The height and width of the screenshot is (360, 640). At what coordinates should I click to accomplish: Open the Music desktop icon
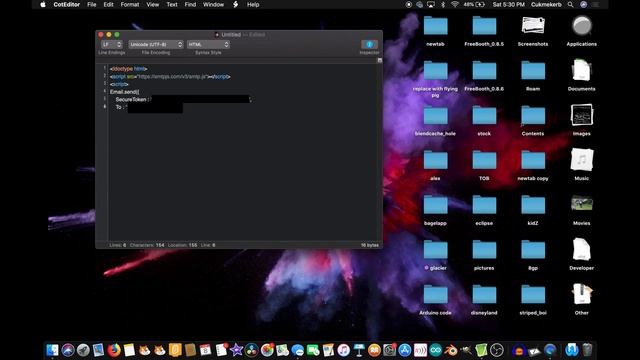pos(582,160)
